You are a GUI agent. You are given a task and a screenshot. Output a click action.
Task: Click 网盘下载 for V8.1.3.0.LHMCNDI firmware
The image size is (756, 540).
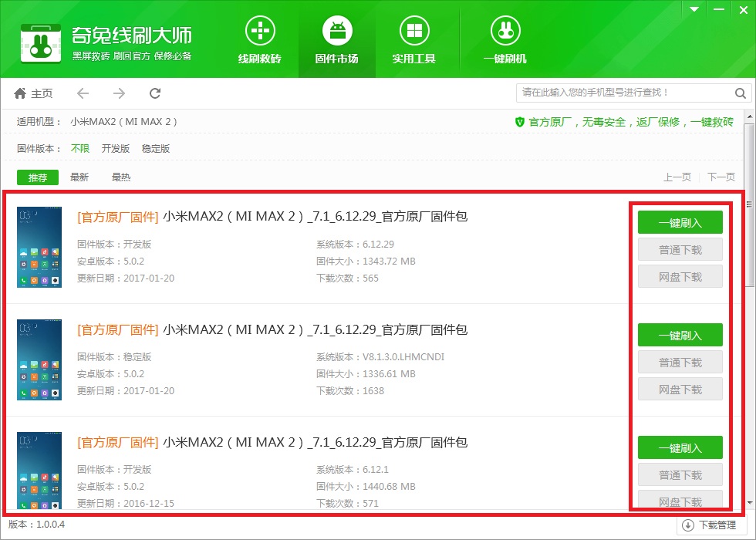[x=680, y=389]
